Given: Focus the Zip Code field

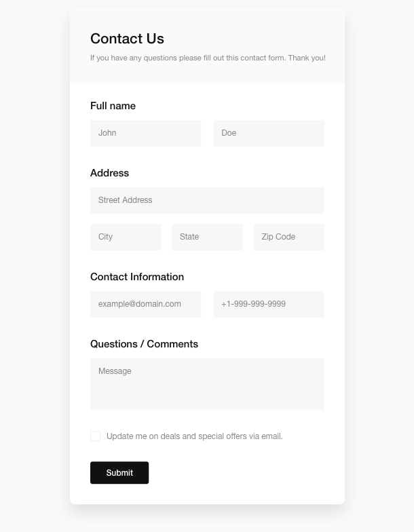Looking at the screenshot, I should (x=289, y=237).
